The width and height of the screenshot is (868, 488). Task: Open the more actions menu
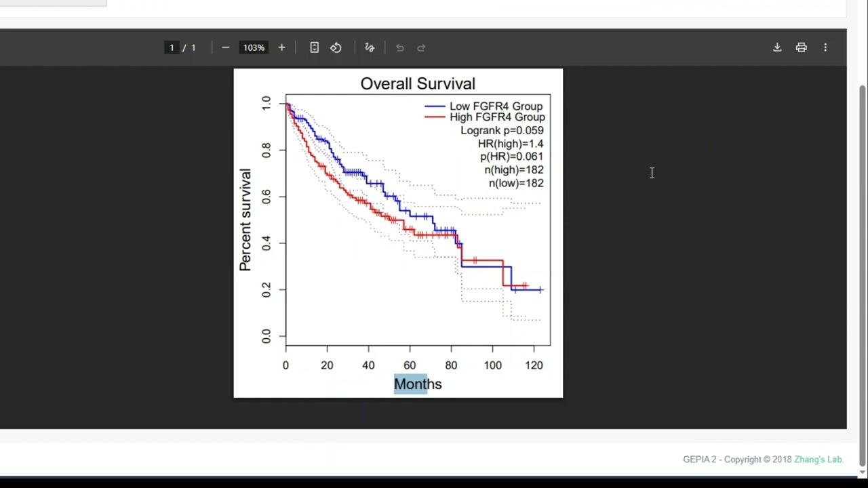click(825, 47)
